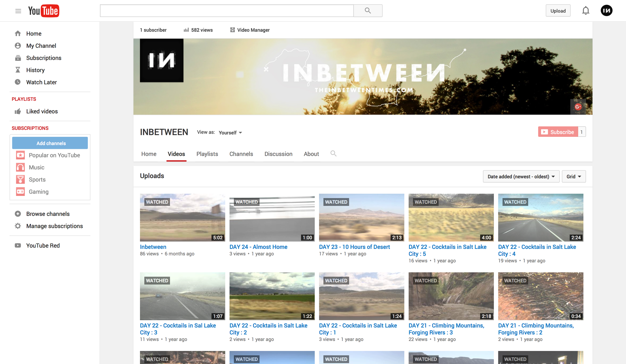Click the History hourglass icon
This screenshot has height=364, width=626.
tap(18, 70)
